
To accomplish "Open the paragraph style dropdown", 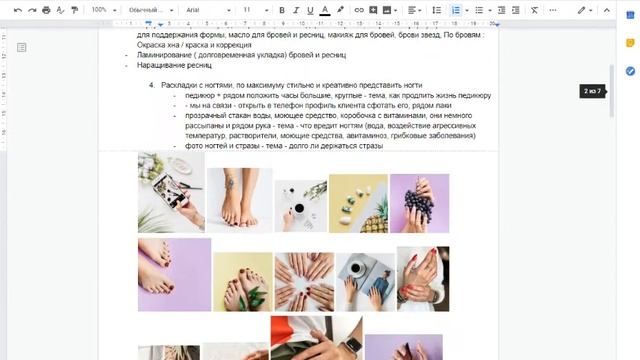I will click(151, 10).
